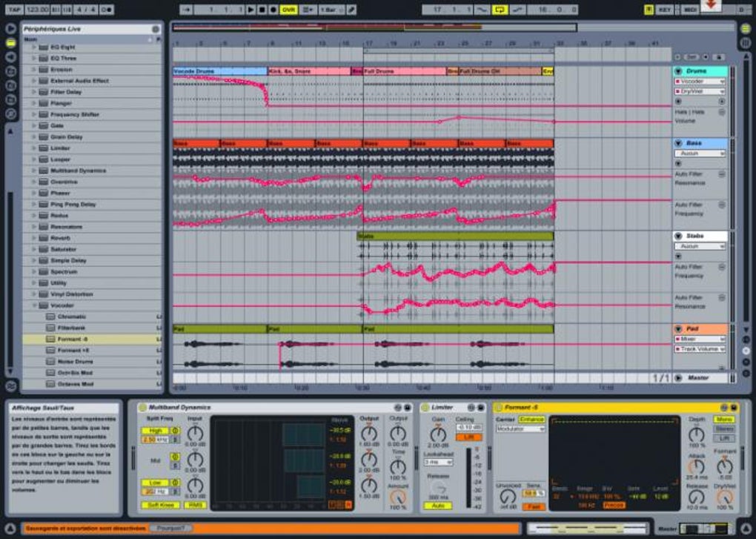This screenshot has height=539, width=756.
Task: Open the Hot-Swap browser icon
Action: click(10, 114)
